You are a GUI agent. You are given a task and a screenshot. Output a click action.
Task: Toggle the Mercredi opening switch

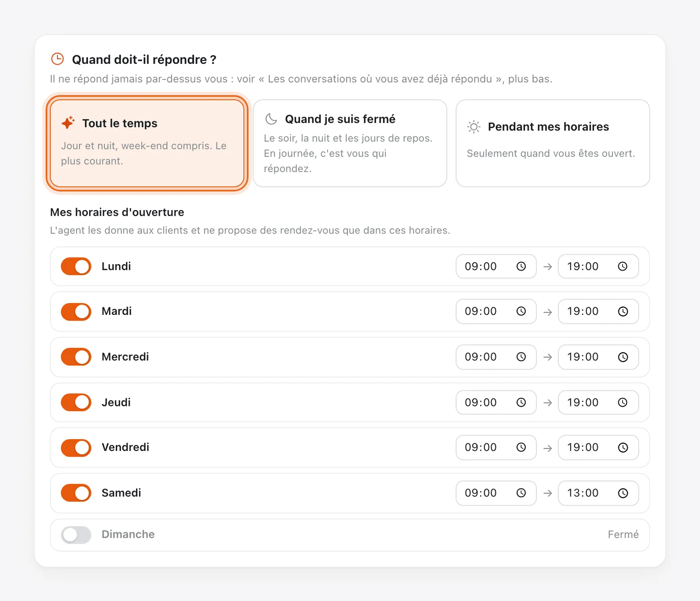click(x=76, y=357)
